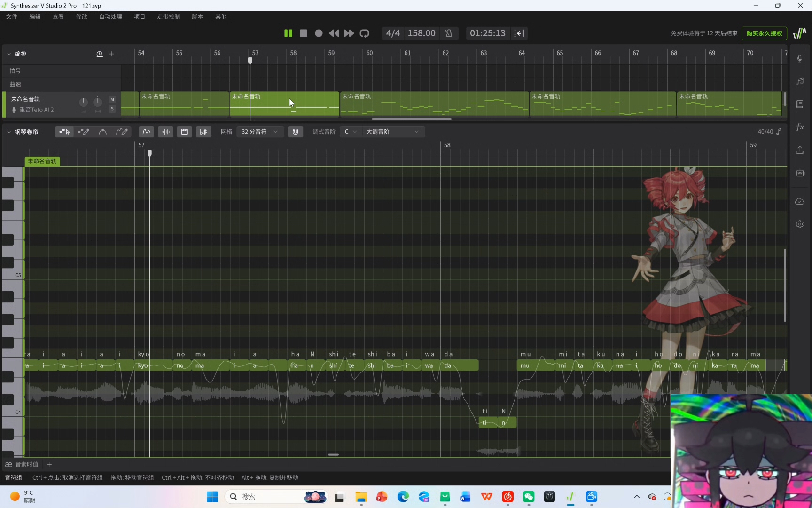Open the 脚本 menu
812x508 pixels.
point(198,16)
